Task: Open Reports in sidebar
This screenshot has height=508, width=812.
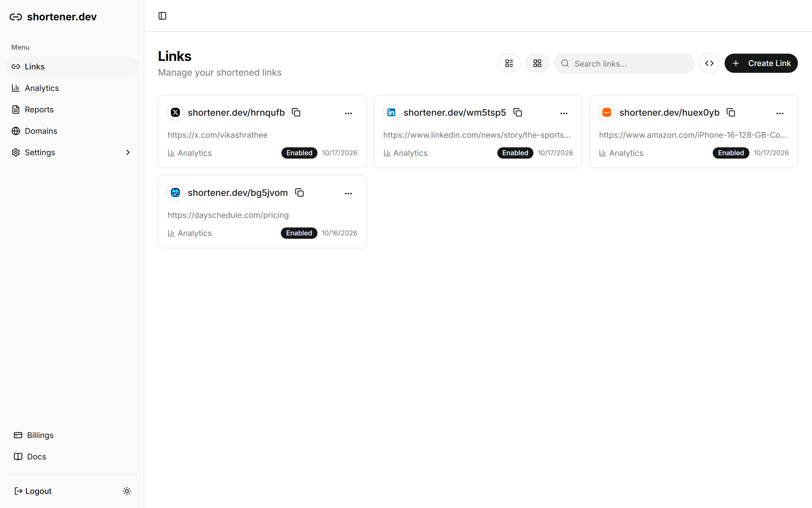Action: click(x=72, y=110)
